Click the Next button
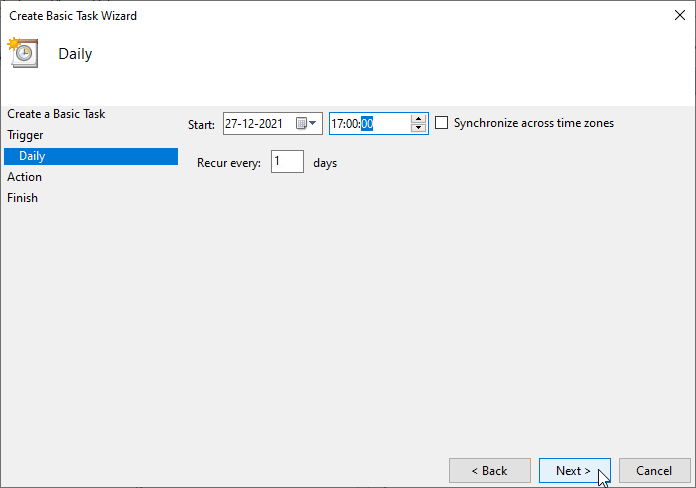This screenshot has width=696, height=488. click(574, 470)
